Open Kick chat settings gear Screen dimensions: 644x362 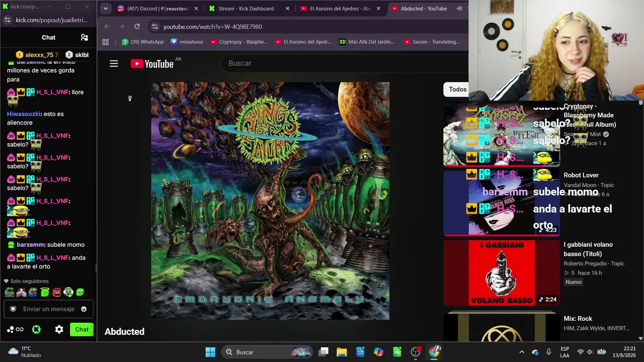pyautogui.click(x=59, y=329)
